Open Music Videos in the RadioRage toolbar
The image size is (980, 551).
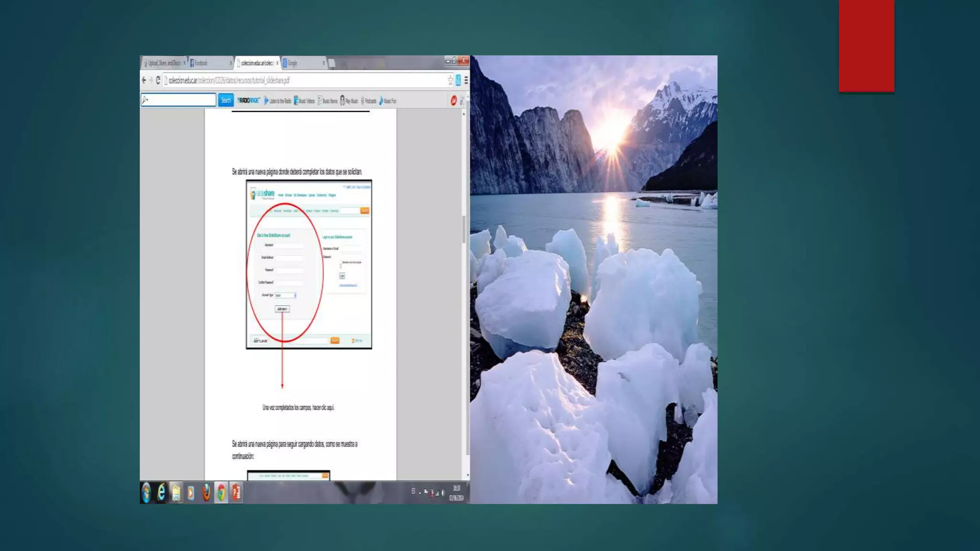(x=304, y=101)
